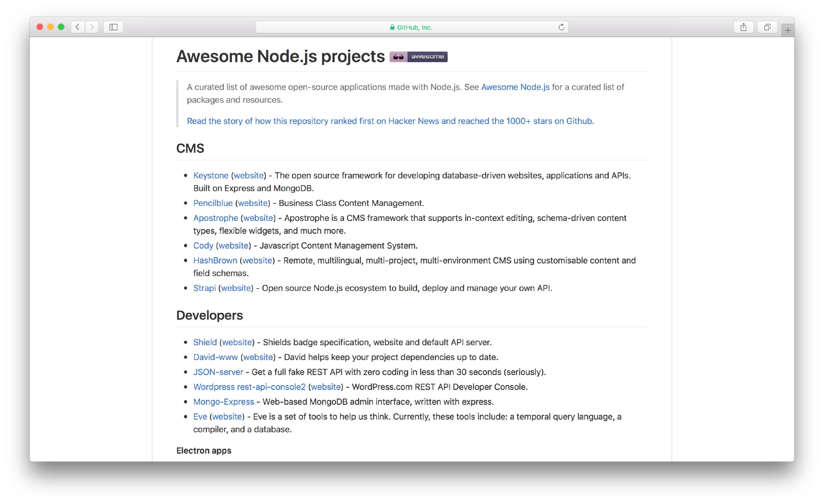Screen dimensions: 824x504
Task: Click the Developers section heading
Action: 209,315
